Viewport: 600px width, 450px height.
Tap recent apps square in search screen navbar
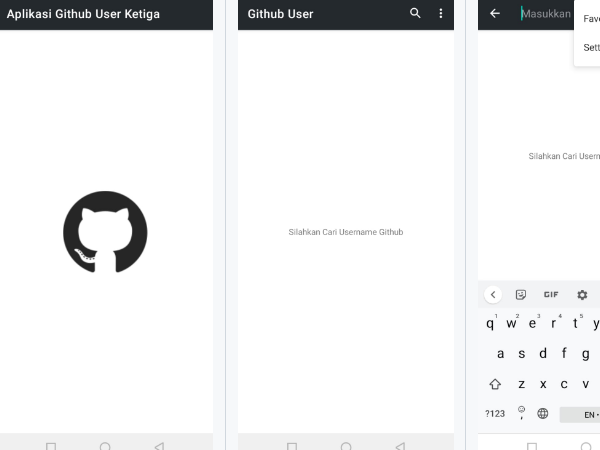[532, 446]
